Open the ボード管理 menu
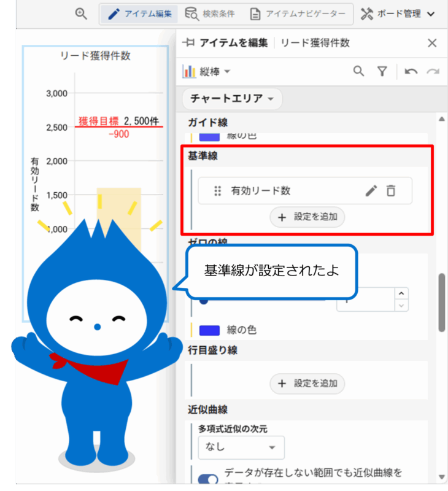This screenshot has height=491, width=448. (x=398, y=14)
